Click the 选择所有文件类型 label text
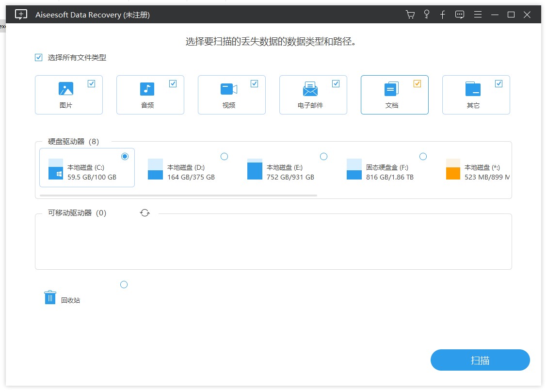 pos(77,58)
